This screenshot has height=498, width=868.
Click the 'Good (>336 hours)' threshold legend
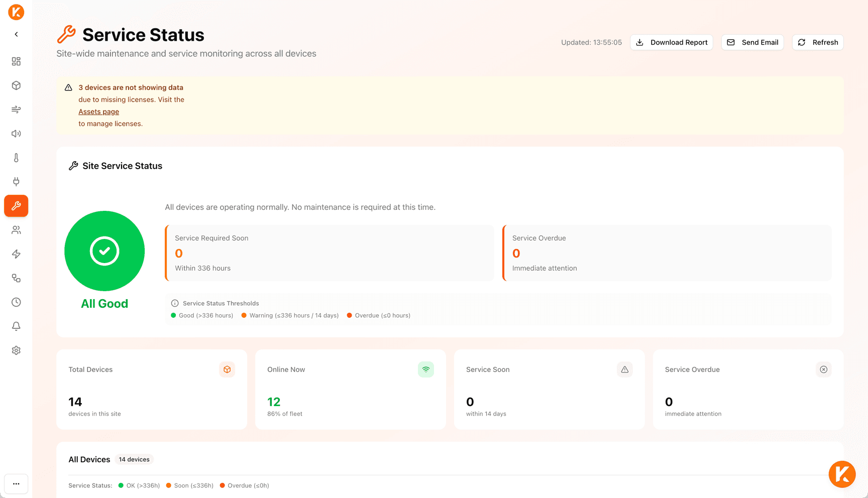coord(202,315)
